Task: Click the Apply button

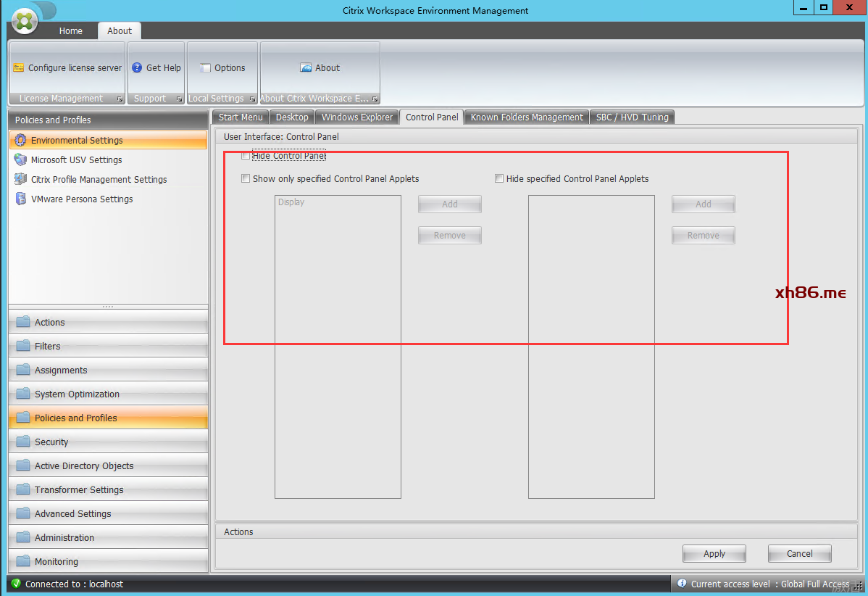Action: click(x=714, y=554)
